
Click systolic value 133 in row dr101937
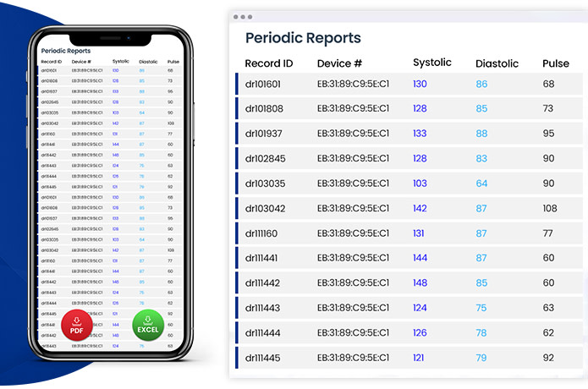(x=420, y=134)
